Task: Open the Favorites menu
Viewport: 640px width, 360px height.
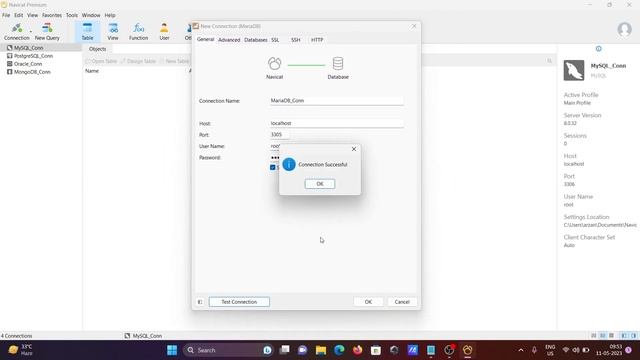Action: (52, 15)
